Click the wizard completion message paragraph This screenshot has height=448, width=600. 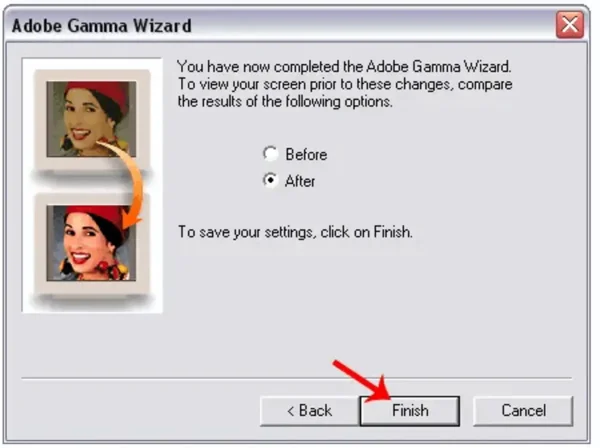point(344,84)
